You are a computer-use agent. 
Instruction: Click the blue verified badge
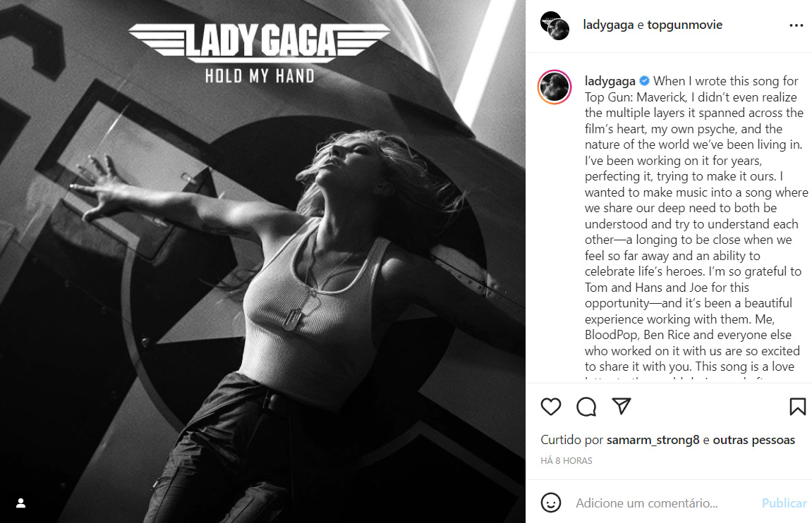point(644,81)
